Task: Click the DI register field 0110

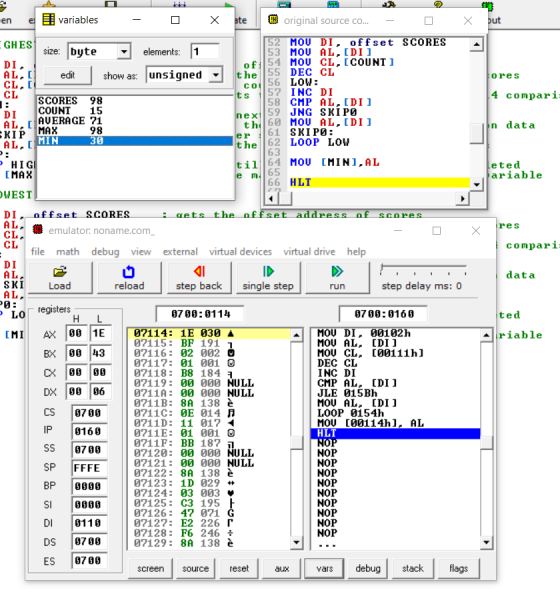Action: 88,523
